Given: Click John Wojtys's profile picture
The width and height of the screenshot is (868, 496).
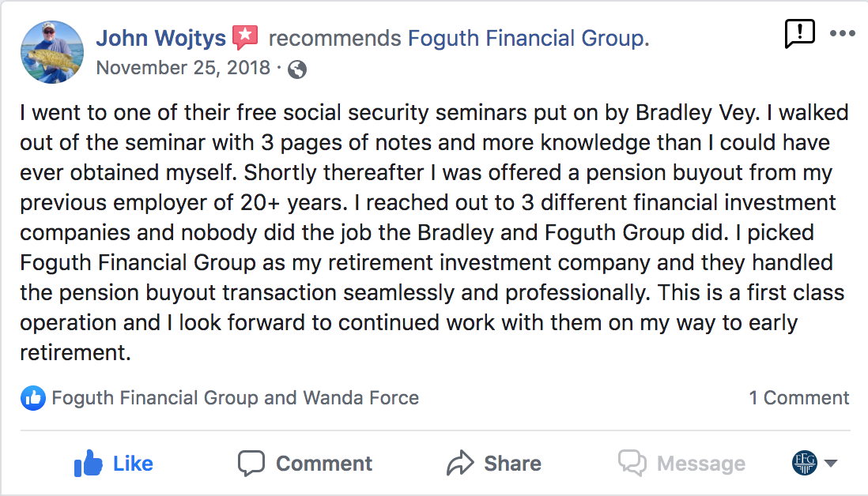Looking at the screenshot, I should tap(51, 52).
